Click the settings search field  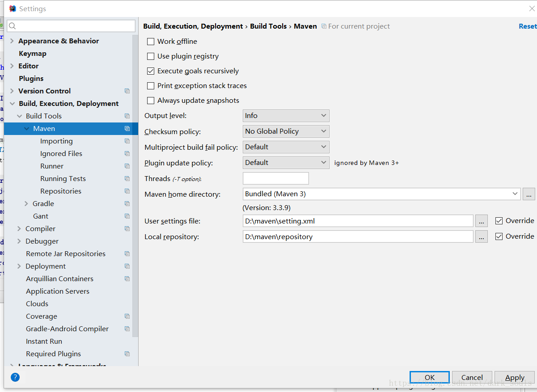click(71, 26)
